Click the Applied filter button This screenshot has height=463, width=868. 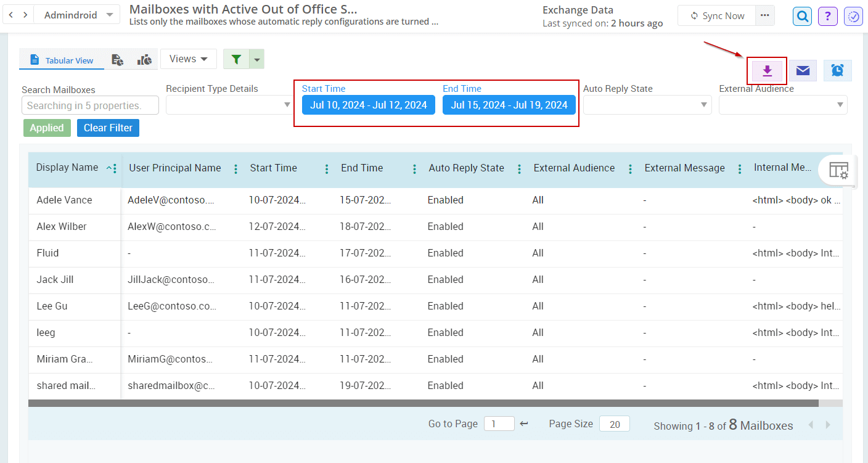(47, 128)
